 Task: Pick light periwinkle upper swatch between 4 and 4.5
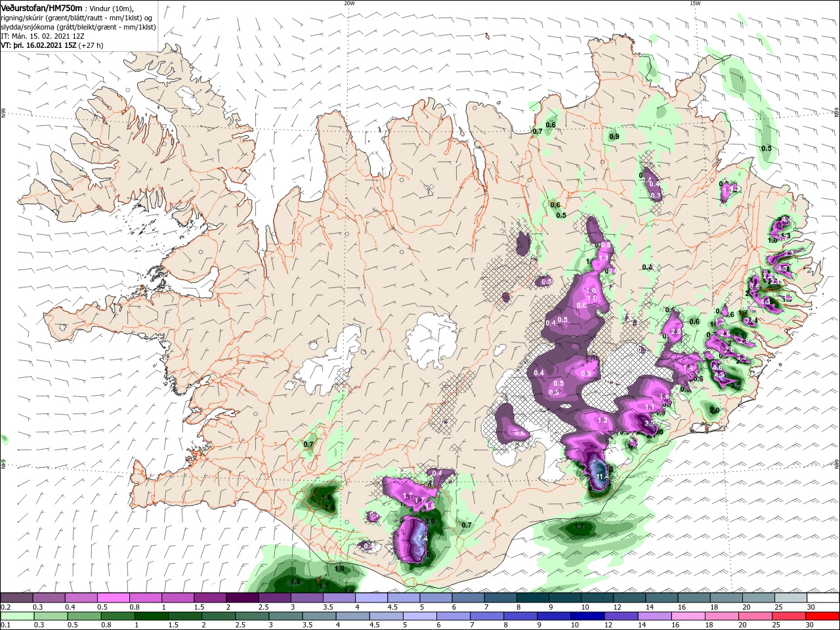click(x=371, y=598)
